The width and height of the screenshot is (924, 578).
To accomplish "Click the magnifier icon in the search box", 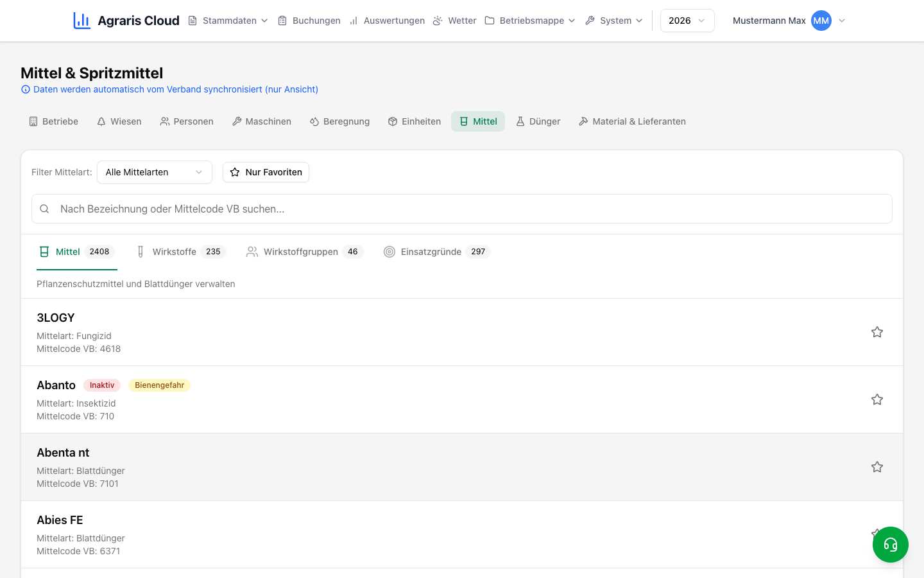I will point(44,209).
